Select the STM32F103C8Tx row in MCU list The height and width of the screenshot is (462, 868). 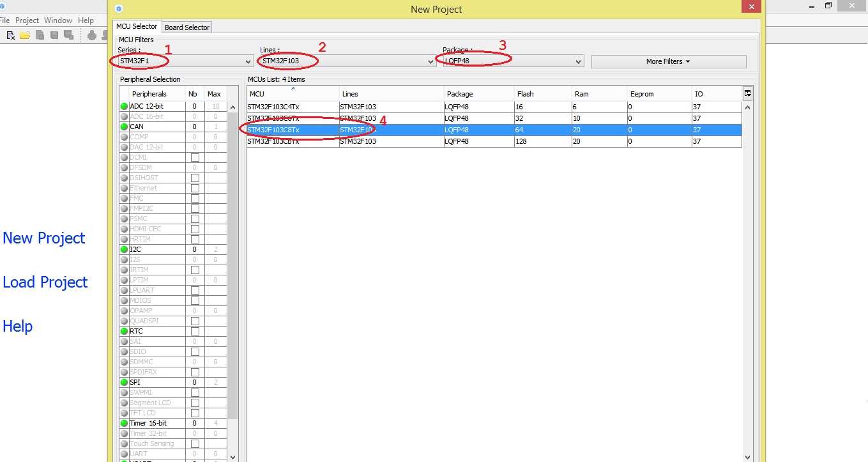(494, 130)
